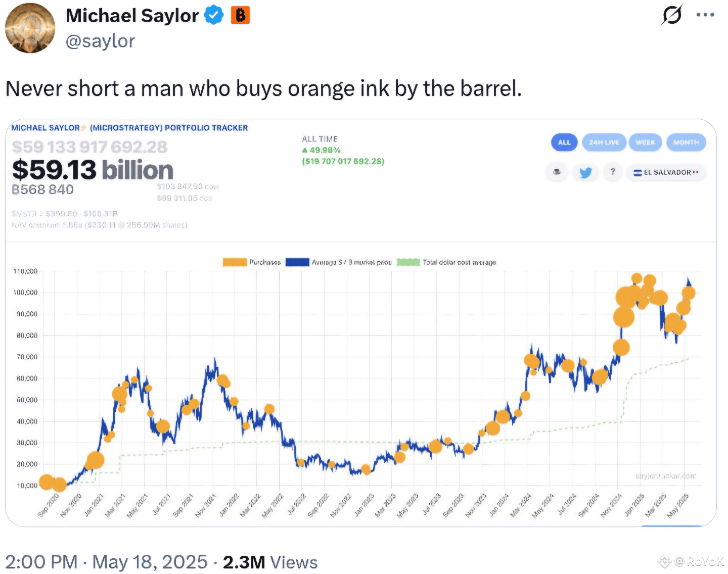Viewport: 728px width, 574px height.
Task: Expand the El Salvador dropdown via its dots
Action: (696, 172)
